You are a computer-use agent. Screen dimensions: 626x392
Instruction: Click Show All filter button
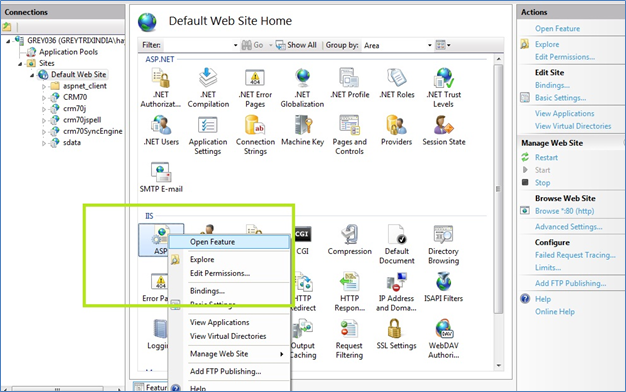pos(296,45)
